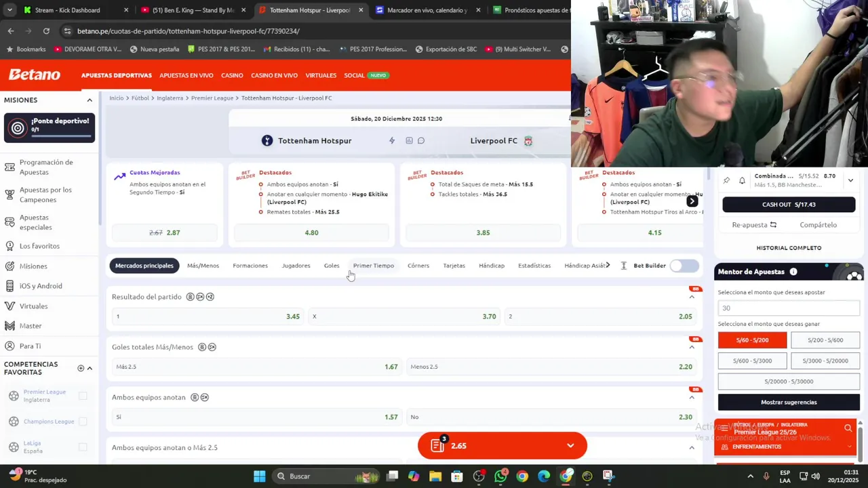Screen dimensions: 868x488
Task: Open Los favoritos in sidebar
Action: pyautogui.click(x=39, y=246)
